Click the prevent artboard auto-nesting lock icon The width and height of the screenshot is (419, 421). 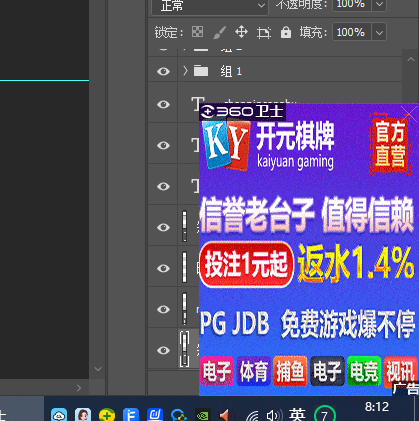coord(264,33)
